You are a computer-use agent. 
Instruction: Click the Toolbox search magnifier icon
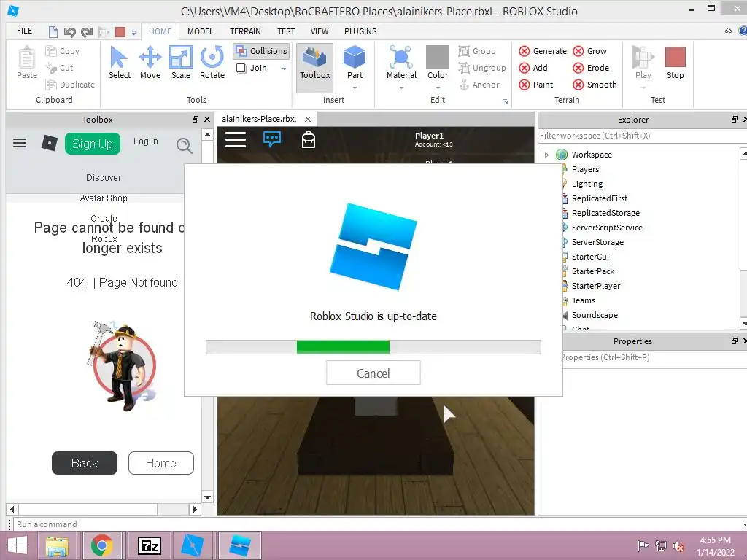tap(185, 145)
